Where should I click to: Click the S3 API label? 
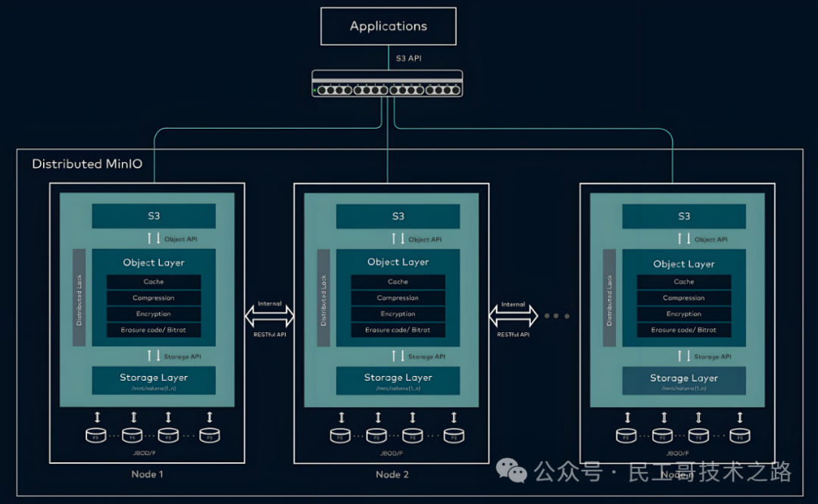coord(408,58)
